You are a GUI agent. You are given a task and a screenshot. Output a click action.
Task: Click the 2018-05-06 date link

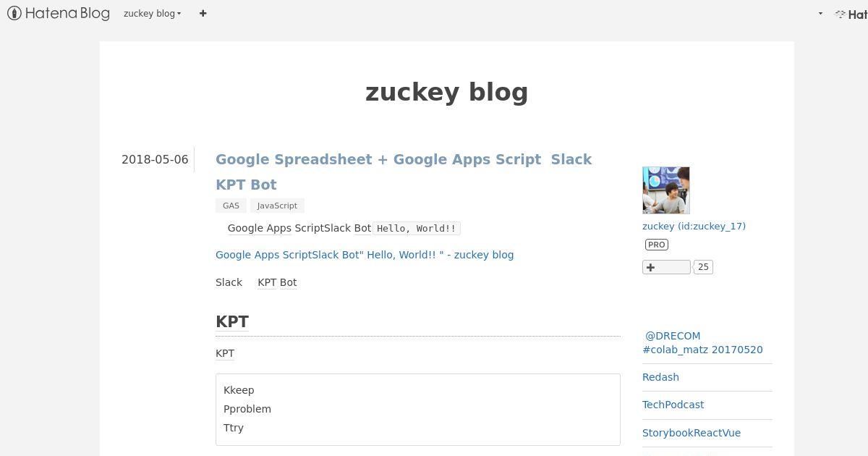(x=155, y=159)
